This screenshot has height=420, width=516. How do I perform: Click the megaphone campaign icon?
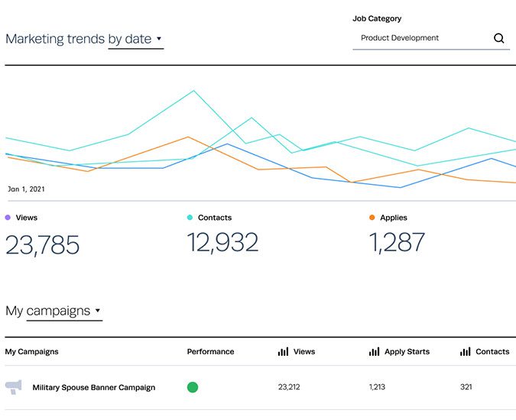13,387
